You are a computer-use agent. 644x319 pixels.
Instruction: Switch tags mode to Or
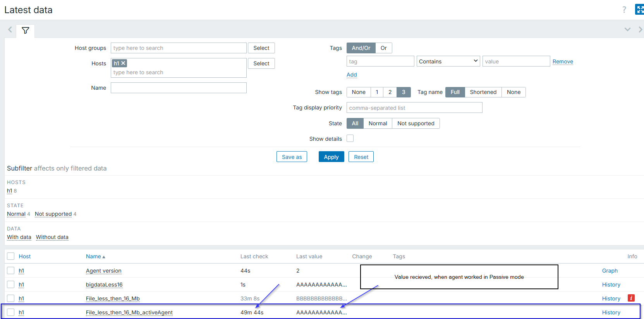click(383, 48)
